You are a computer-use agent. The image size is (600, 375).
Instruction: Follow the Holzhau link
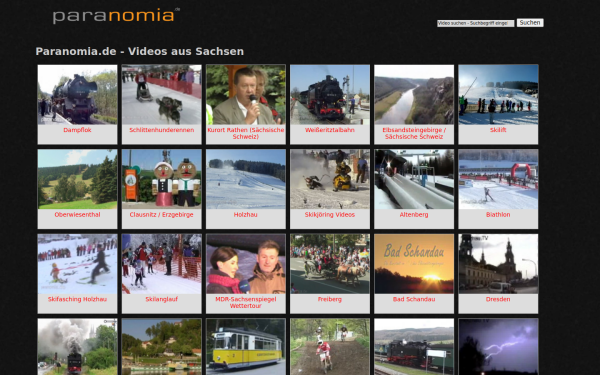tap(246, 215)
